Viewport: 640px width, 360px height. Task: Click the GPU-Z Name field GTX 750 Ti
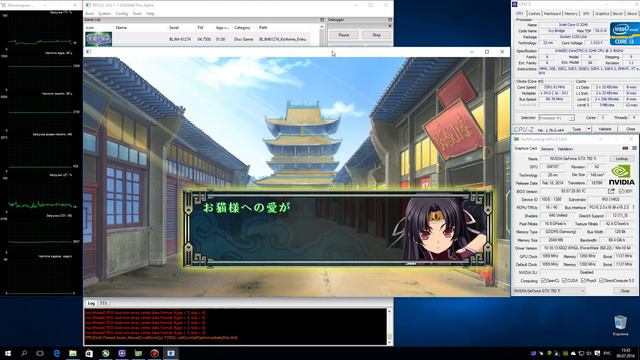(x=573, y=158)
